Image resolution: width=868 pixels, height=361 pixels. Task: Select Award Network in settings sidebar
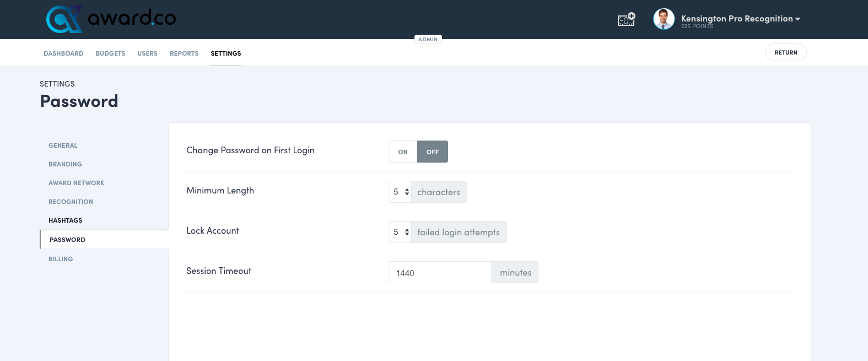(x=76, y=183)
